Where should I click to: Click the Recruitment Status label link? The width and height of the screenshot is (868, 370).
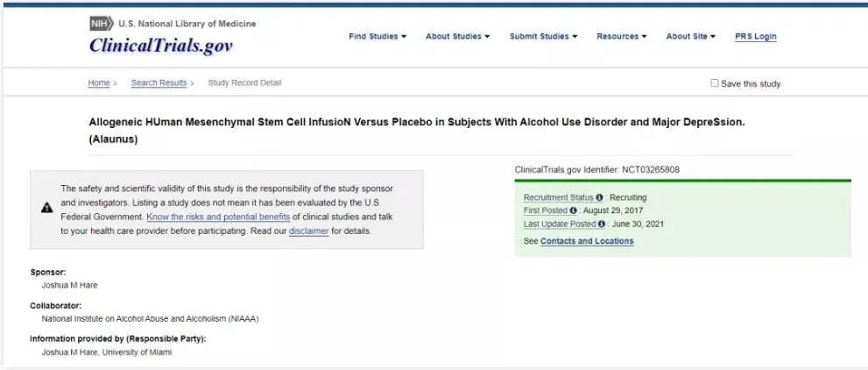558,198
